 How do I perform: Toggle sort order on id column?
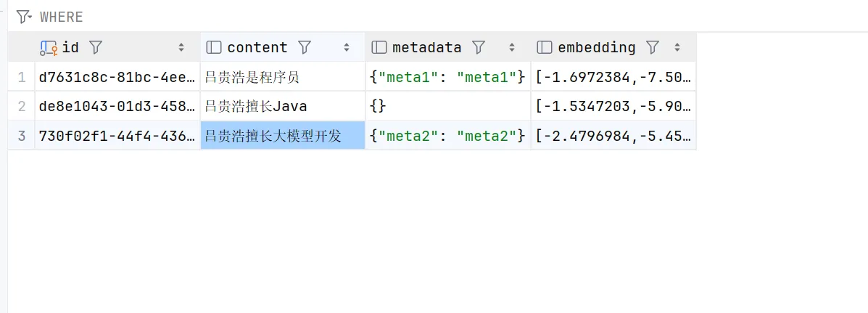181,47
